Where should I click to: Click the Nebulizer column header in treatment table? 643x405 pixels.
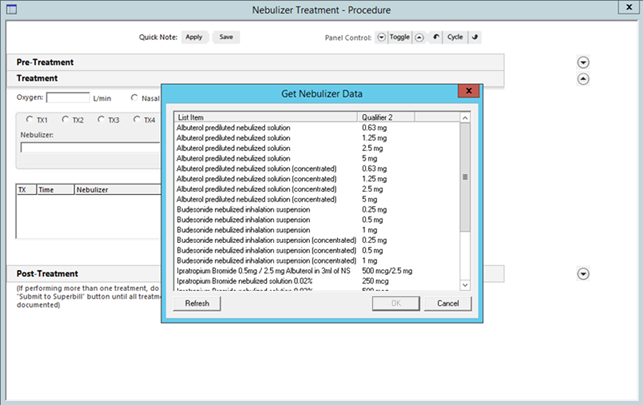(x=118, y=190)
